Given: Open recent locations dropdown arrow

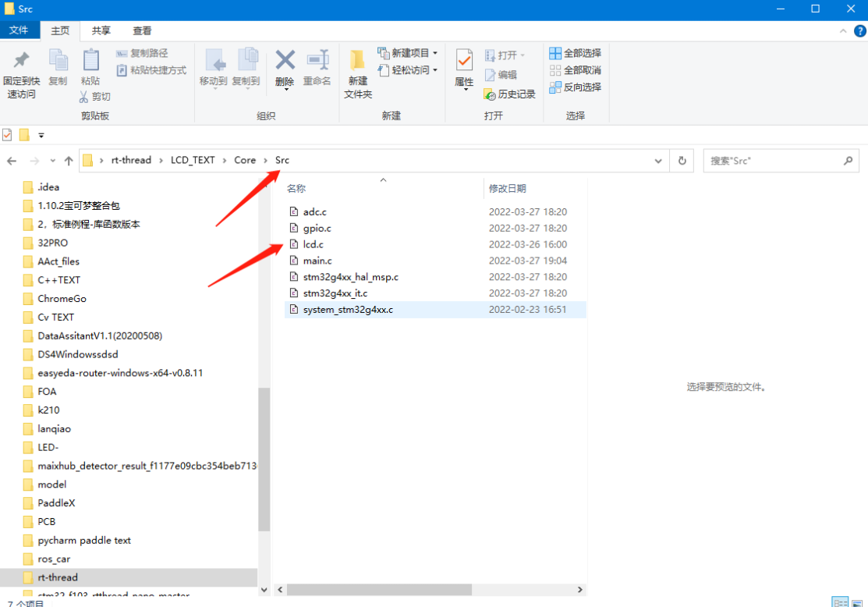Looking at the screenshot, I should (x=52, y=161).
